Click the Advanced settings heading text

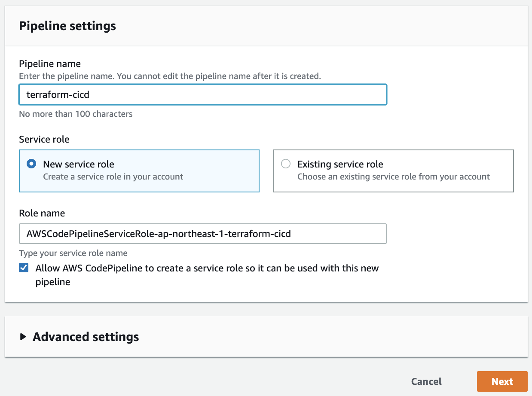[86, 337]
